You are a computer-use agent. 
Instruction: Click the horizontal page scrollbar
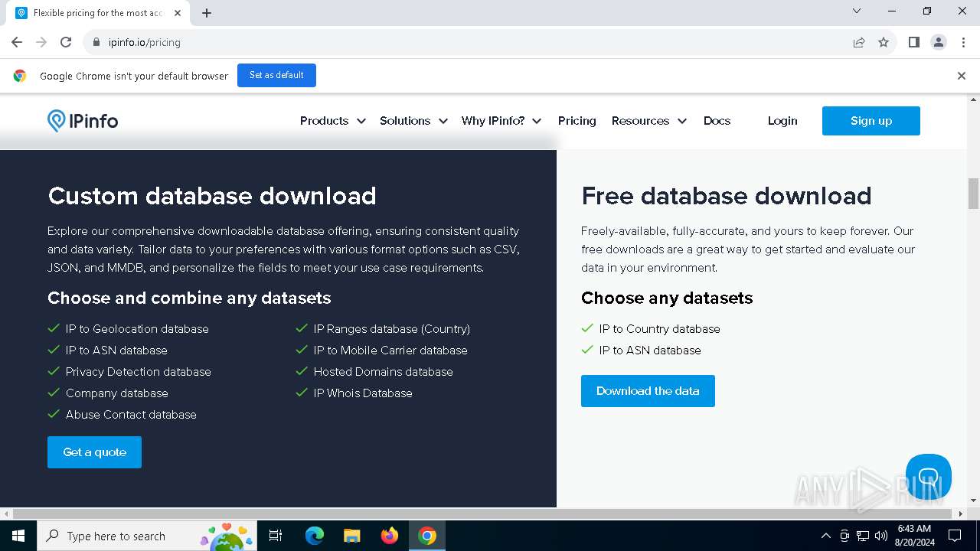click(484, 514)
